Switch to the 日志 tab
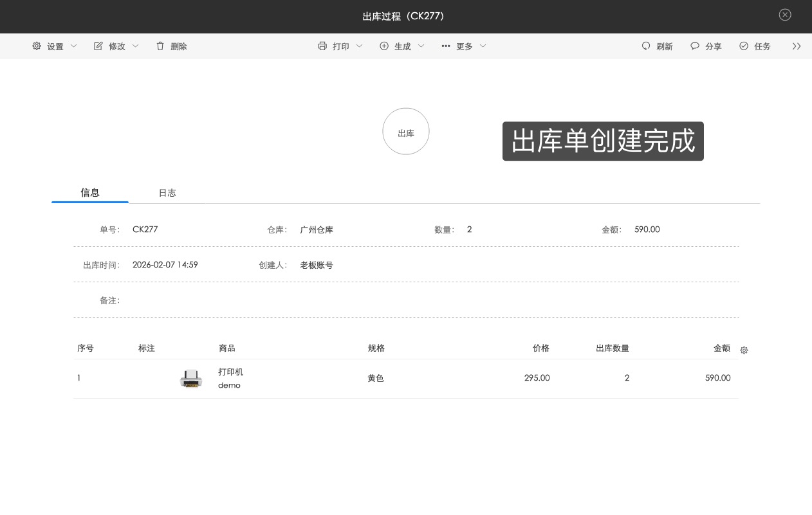The height and width of the screenshot is (515, 812). click(x=167, y=192)
